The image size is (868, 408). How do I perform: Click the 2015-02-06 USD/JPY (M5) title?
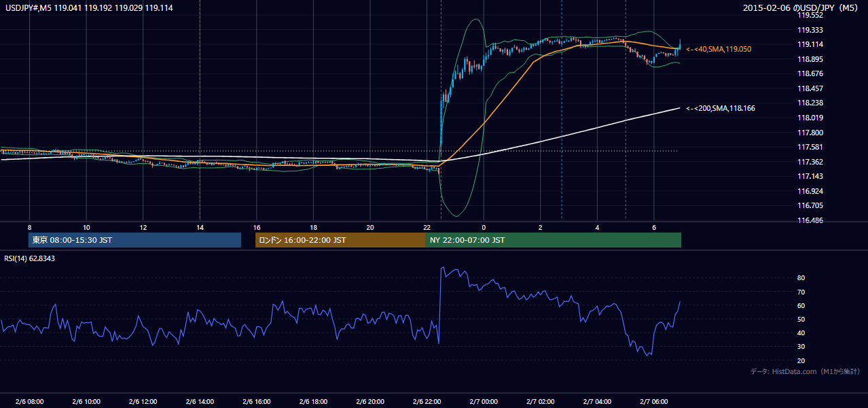pyautogui.click(x=801, y=7)
